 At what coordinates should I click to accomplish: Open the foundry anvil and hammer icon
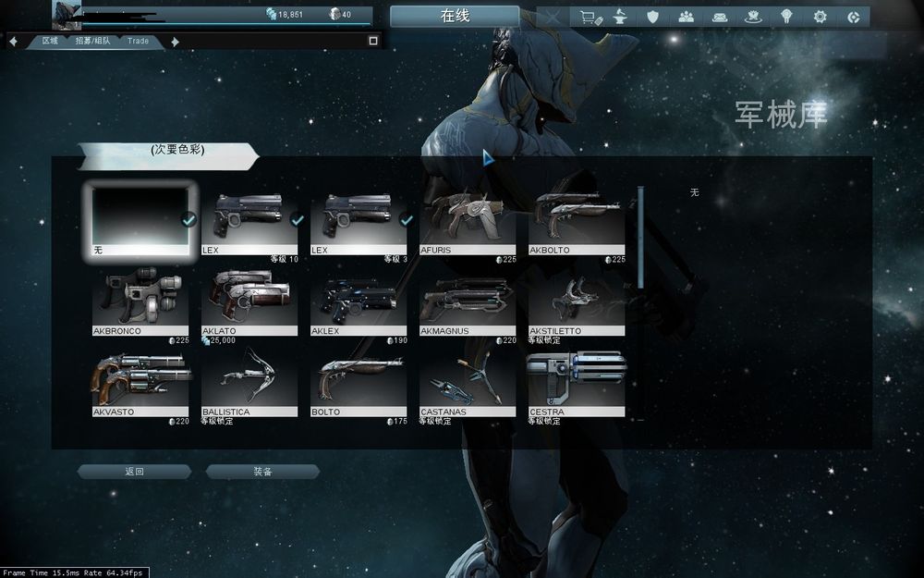coord(620,17)
